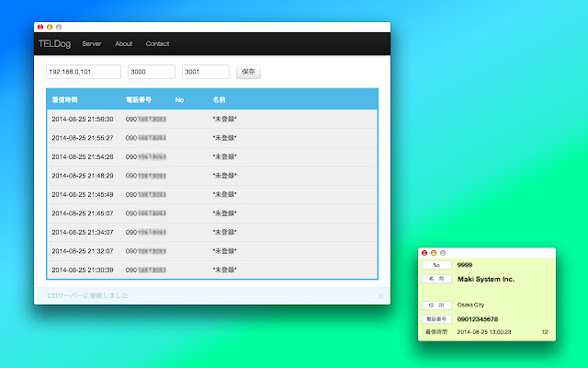Click the 着信時間 column header
Viewport: 588px width, 368px height.
click(64, 100)
